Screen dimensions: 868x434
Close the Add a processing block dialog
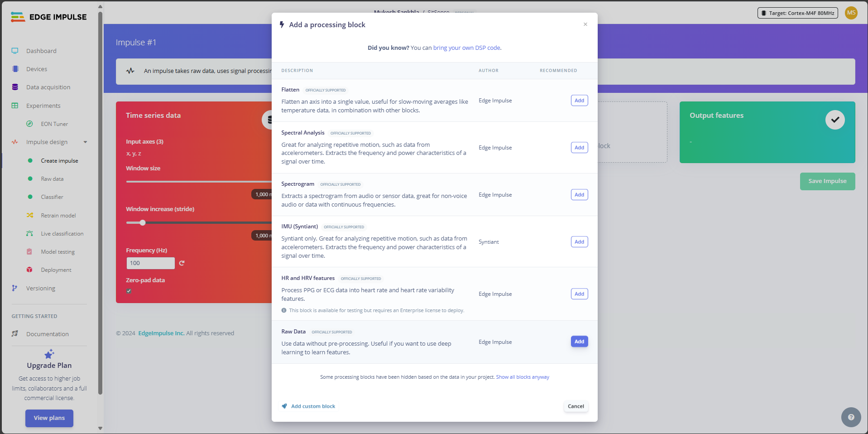point(585,24)
